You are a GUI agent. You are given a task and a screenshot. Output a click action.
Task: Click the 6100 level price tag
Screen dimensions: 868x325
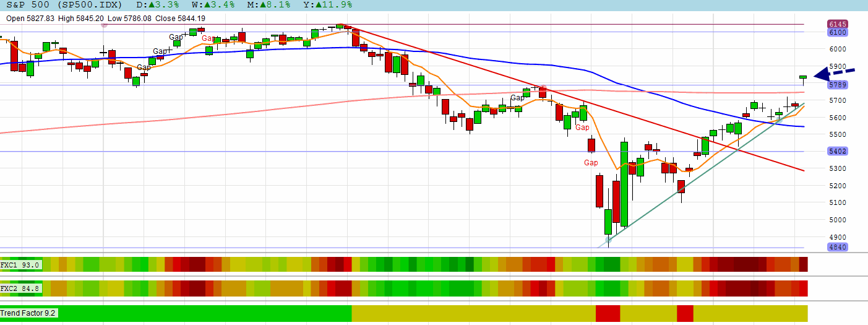tap(836, 32)
